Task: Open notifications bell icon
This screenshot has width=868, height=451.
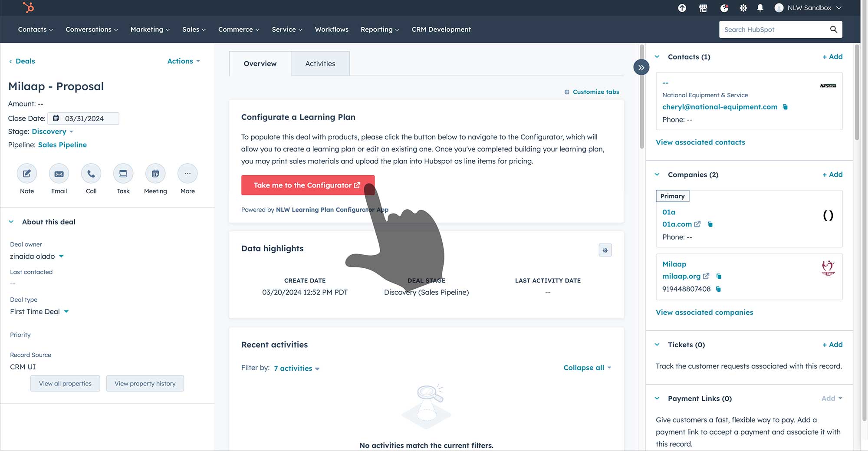Action: (x=760, y=8)
